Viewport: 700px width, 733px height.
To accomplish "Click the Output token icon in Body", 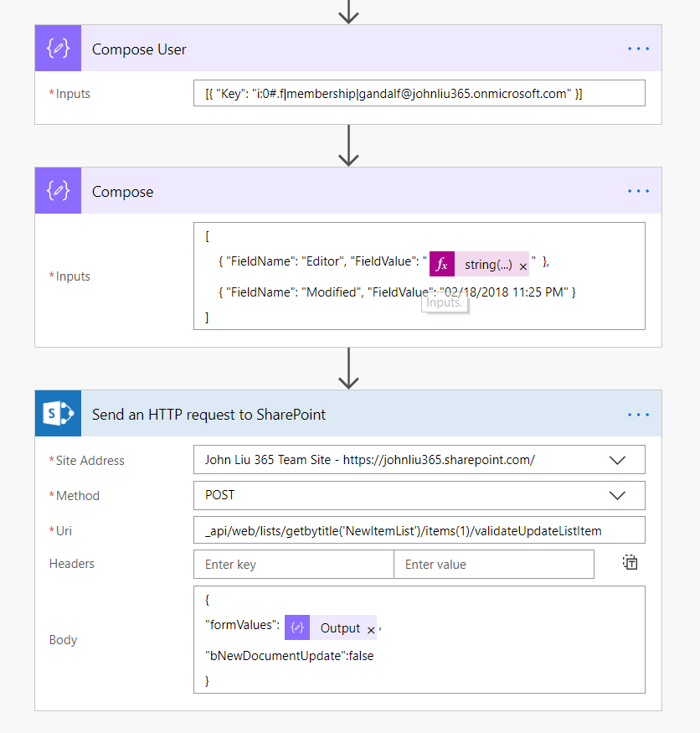I will [x=296, y=628].
